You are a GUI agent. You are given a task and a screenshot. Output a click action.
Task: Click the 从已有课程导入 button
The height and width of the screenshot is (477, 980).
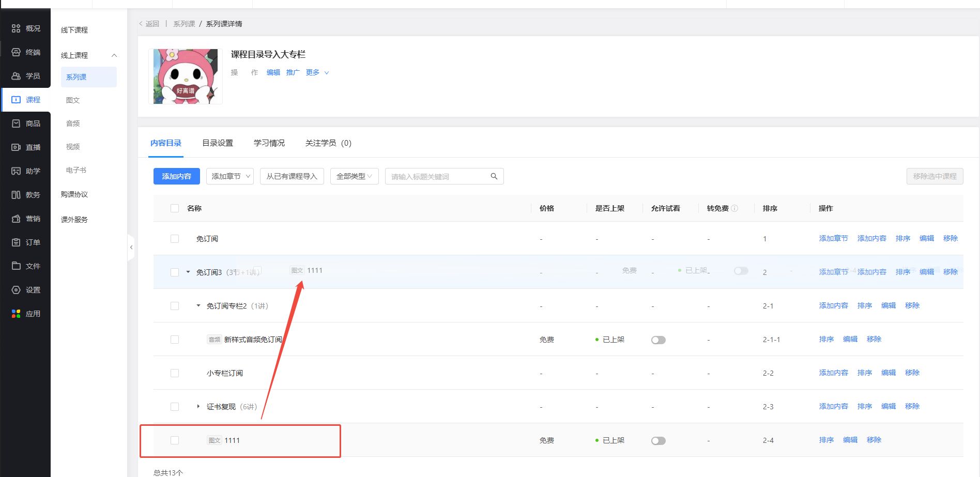292,176
